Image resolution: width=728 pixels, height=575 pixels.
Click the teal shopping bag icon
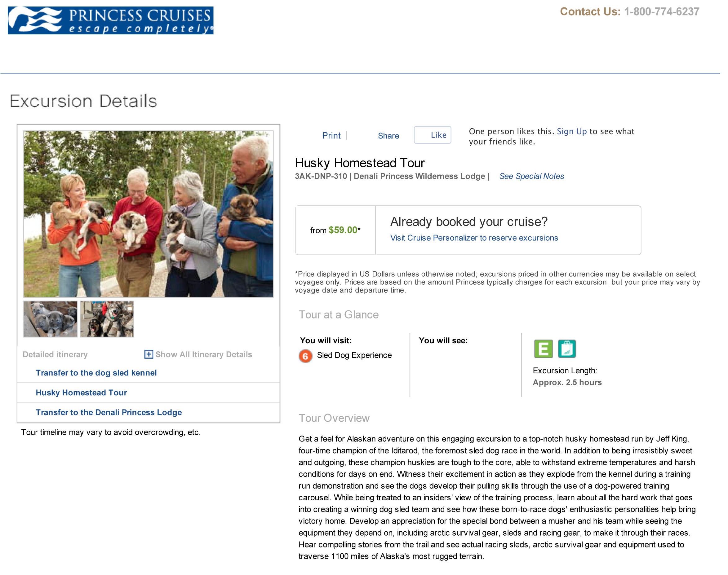point(567,349)
